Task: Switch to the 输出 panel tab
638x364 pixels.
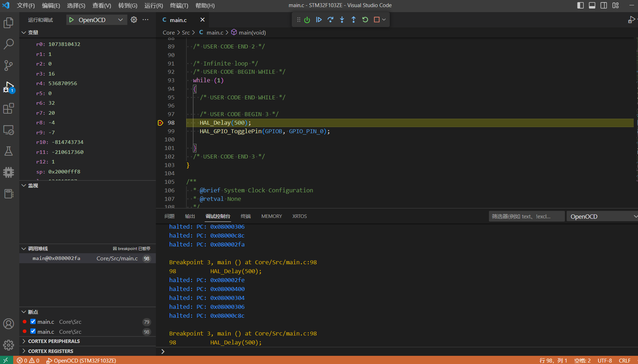Action: tap(190, 216)
